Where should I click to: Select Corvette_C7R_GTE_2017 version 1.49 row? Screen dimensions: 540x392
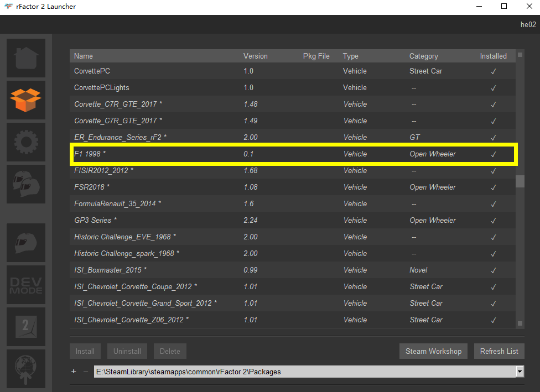292,121
